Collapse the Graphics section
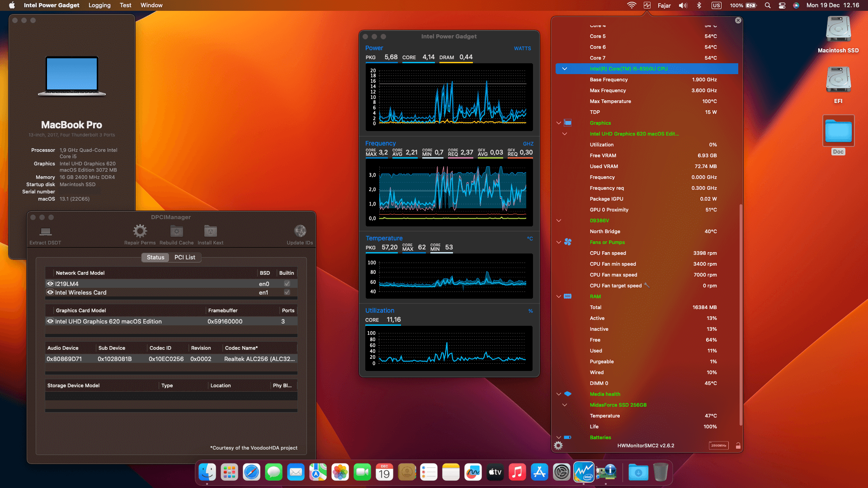 point(559,123)
